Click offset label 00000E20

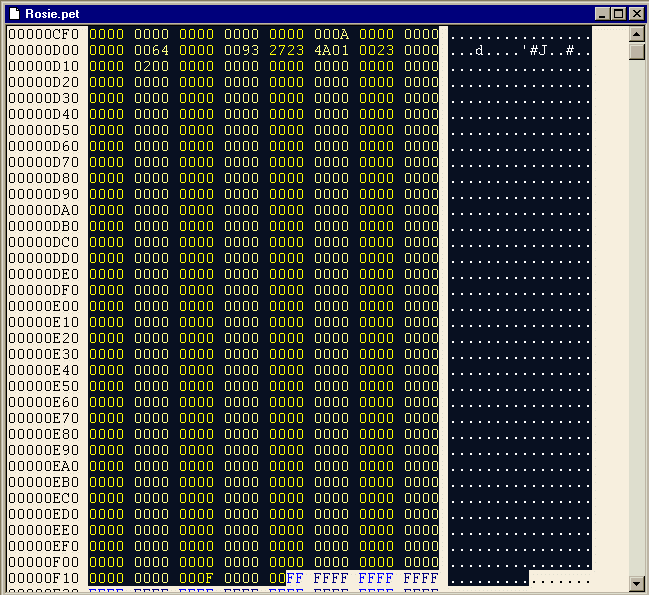(43, 338)
